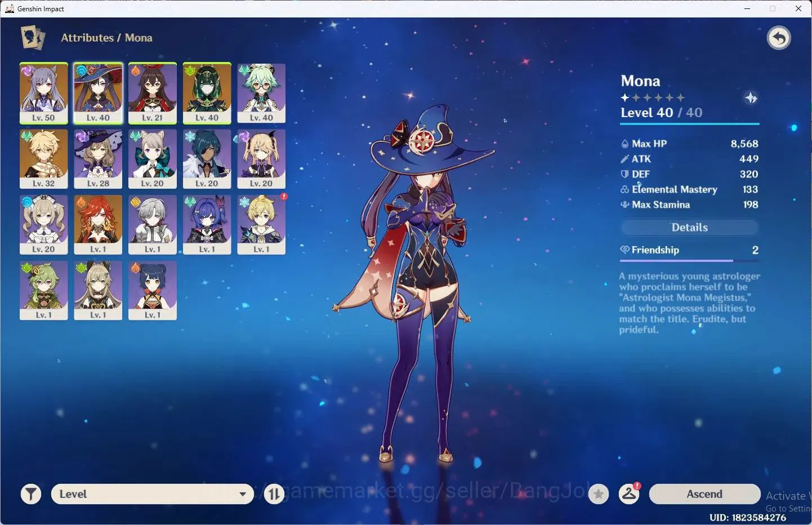Select Fischl Lv. 20 portrait

pyautogui.click(x=261, y=159)
